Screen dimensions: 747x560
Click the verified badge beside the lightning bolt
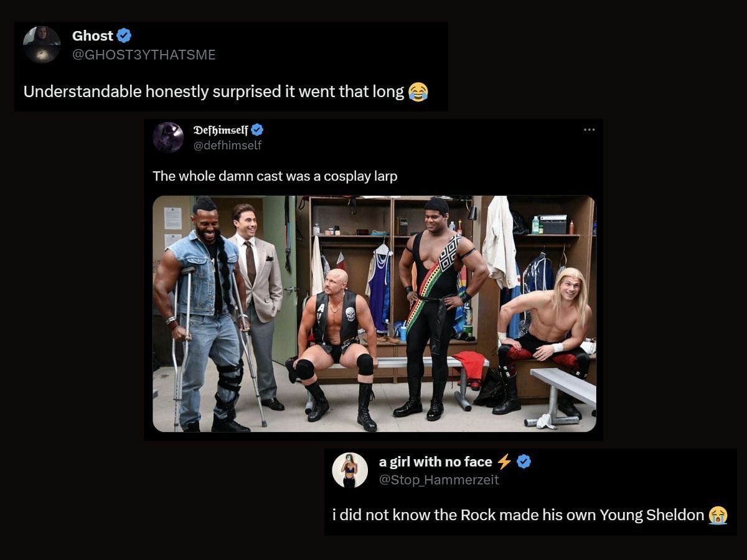tap(524, 462)
